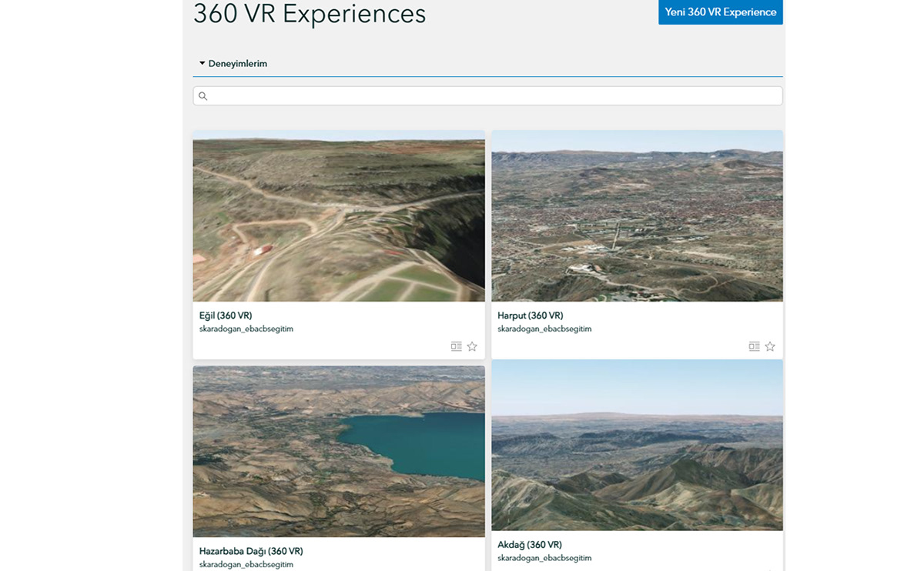The height and width of the screenshot is (571, 924).
Task: Open the Harput 360 VR thumbnail
Action: coord(637,216)
